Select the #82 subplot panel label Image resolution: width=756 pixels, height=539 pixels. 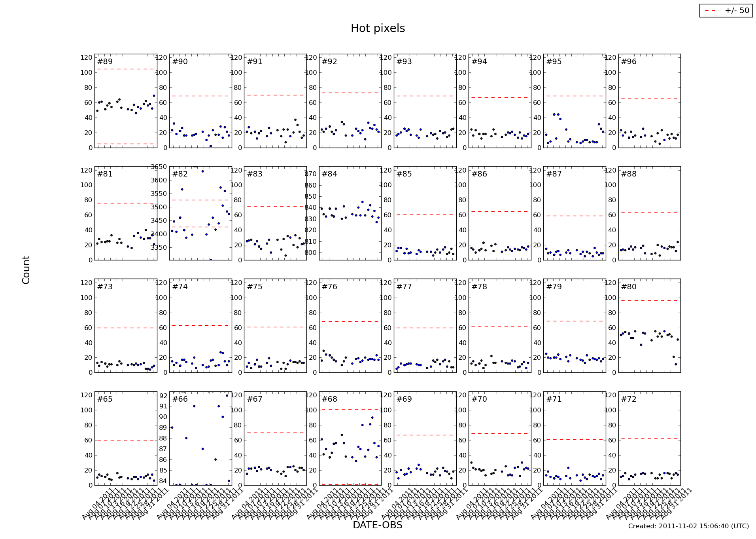coord(180,174)
